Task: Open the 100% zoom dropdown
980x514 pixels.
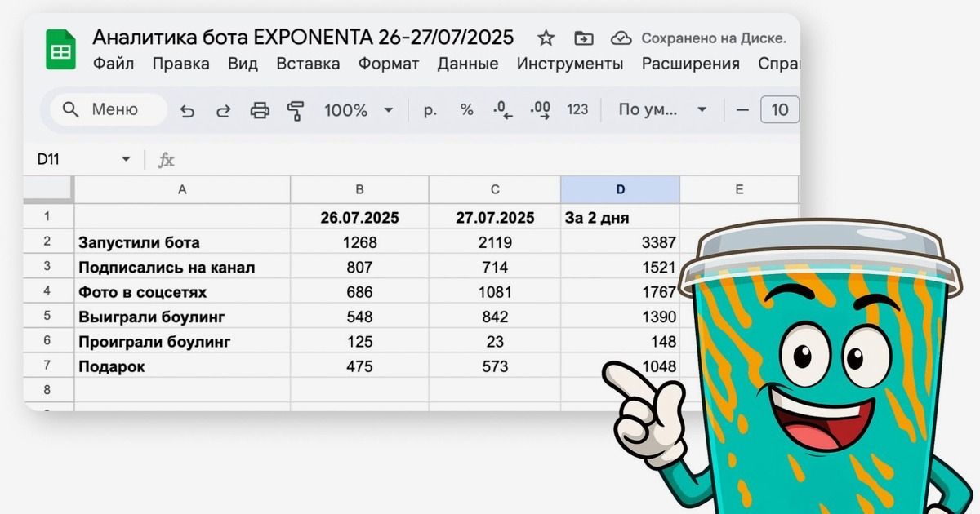Action: 359,110
